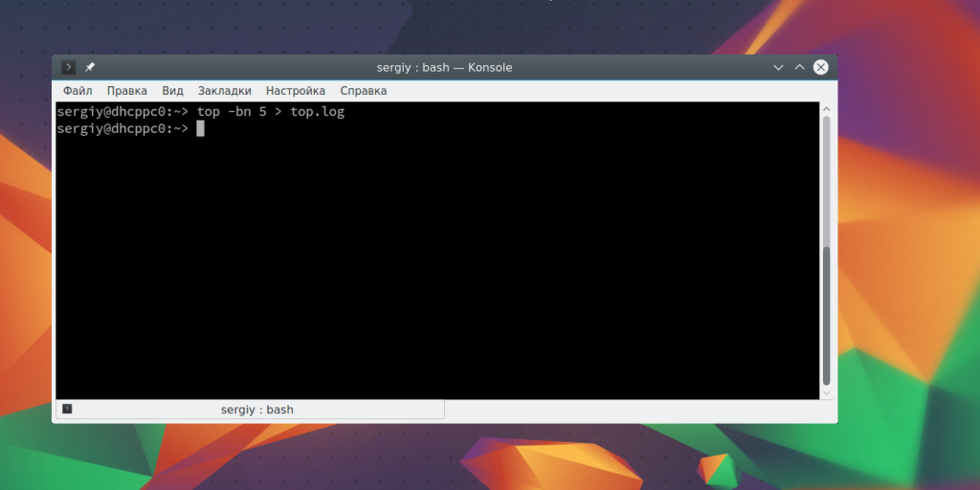Click the terminal scrollbar down arrow

(x=827, y=391)
